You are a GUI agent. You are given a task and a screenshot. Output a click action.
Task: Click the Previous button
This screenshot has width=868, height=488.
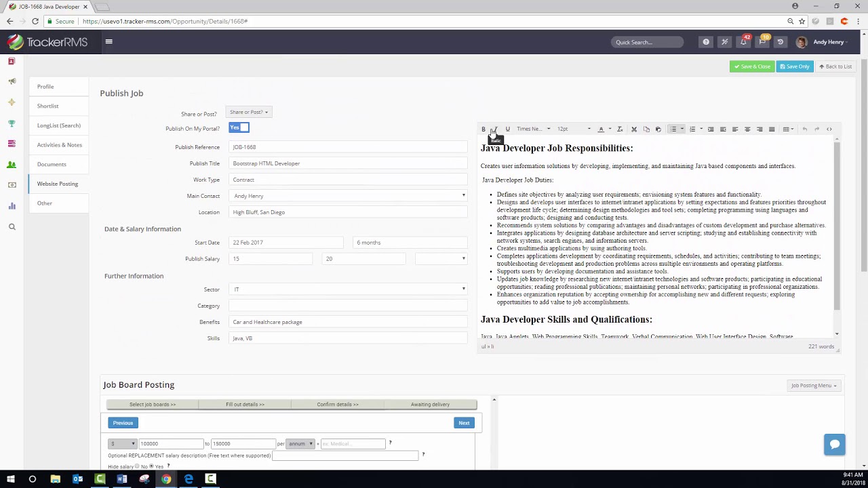(123, 423)
